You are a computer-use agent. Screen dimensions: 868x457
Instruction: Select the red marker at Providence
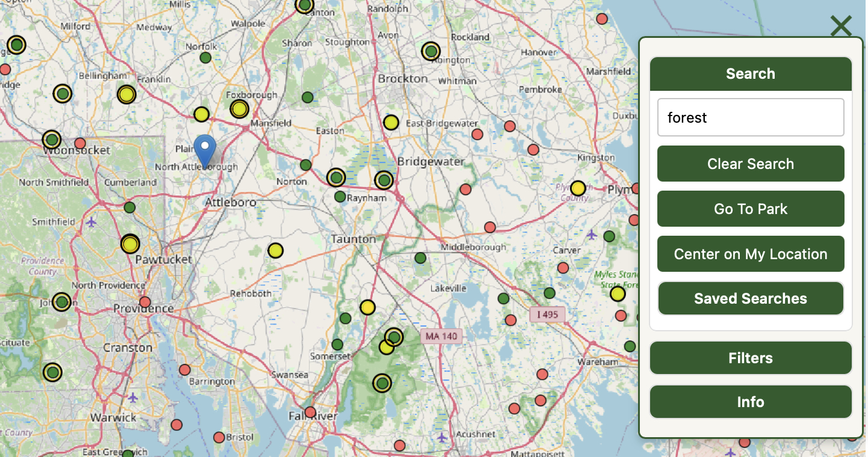[145, 302]
